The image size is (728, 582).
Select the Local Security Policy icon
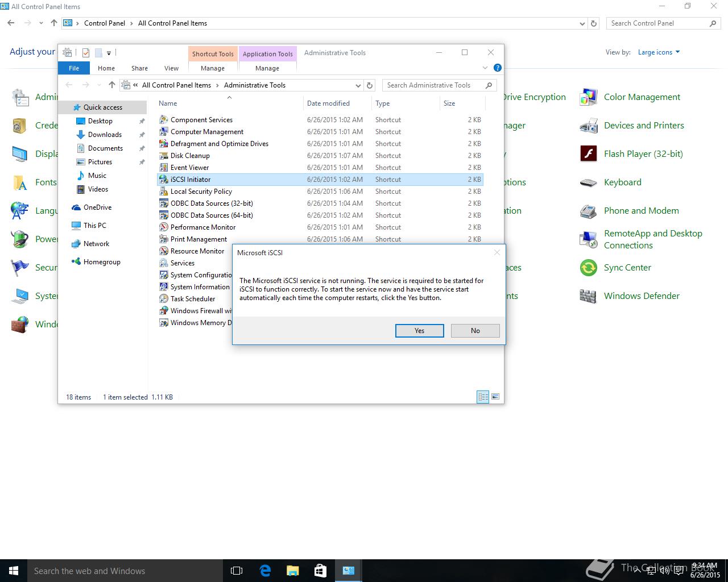(164, 192)
